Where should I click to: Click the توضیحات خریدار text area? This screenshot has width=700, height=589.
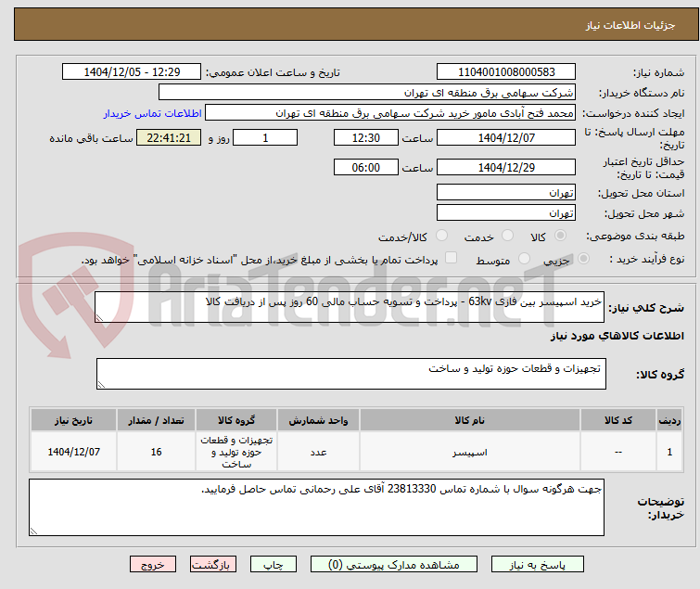coord(316,507)
